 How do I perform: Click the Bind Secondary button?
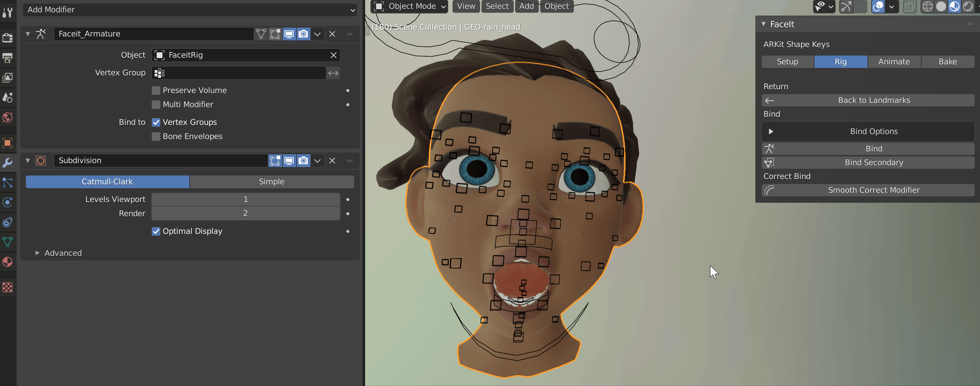pos(868,163)
